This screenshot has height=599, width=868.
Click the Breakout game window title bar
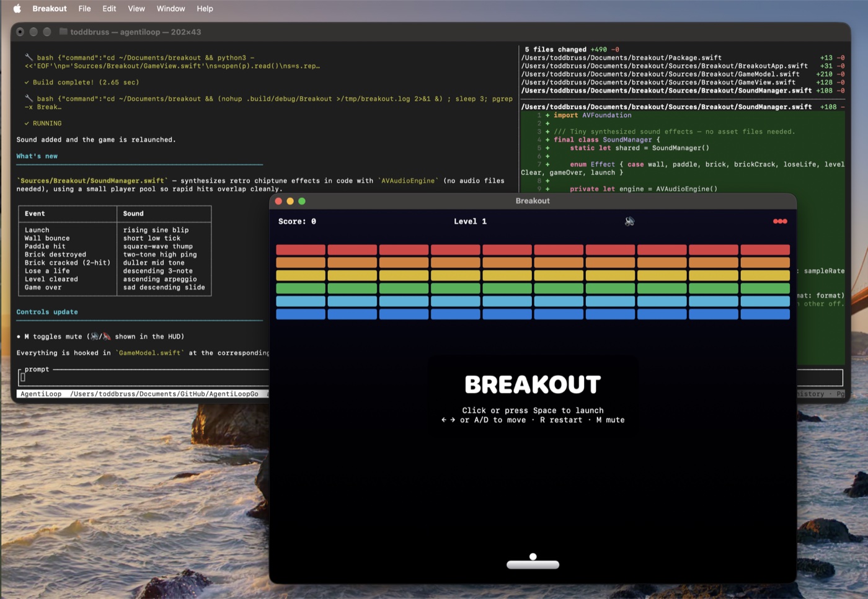click(x=533, y=201)
